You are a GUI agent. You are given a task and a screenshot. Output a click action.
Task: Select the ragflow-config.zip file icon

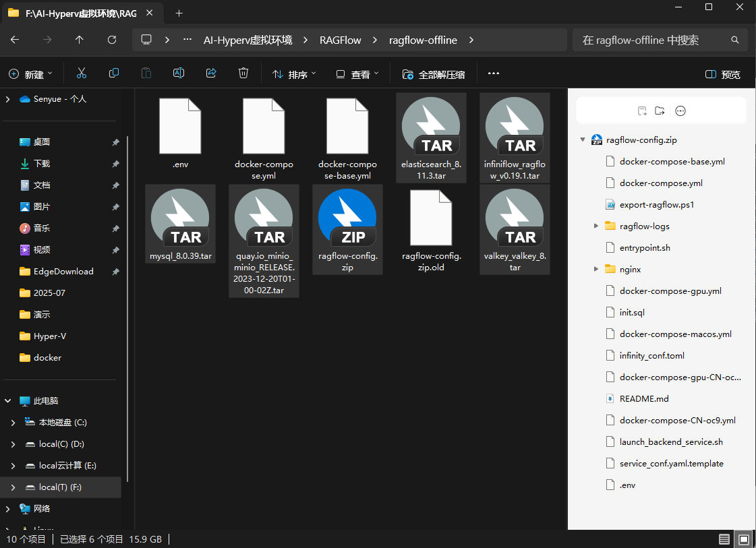pos(347,218)
